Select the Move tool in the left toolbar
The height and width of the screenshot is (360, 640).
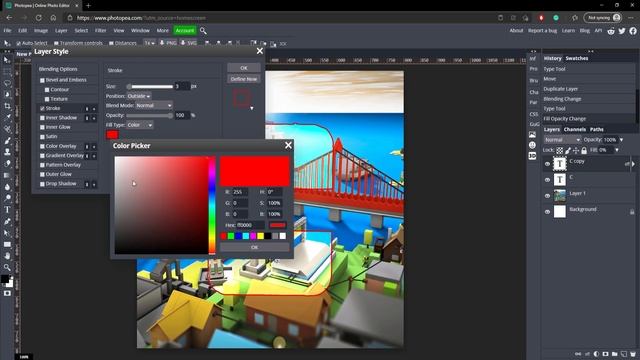click(x=7, y=60)
